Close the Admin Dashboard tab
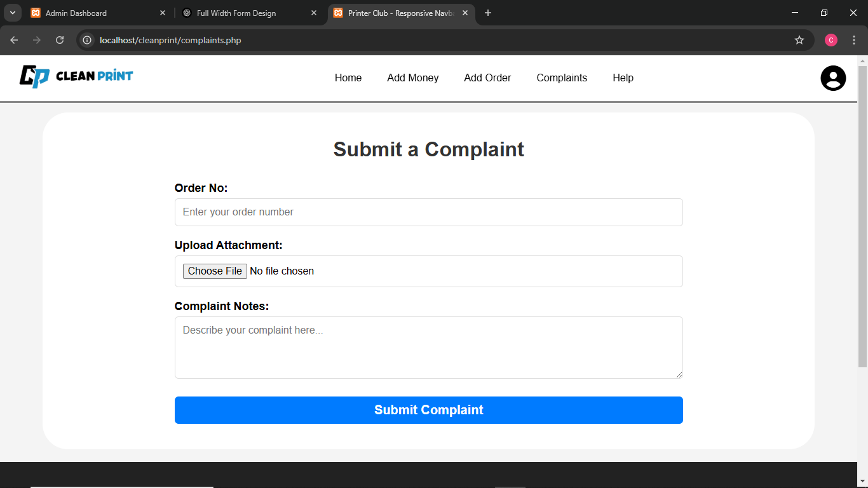 click(162, 13)
